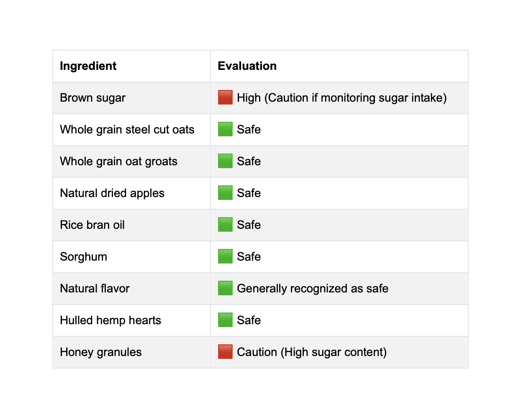Viewport: 516px width, 420px height.
Task: Select the Whole grain oat groats text
Action: click(x=119, y=161)
